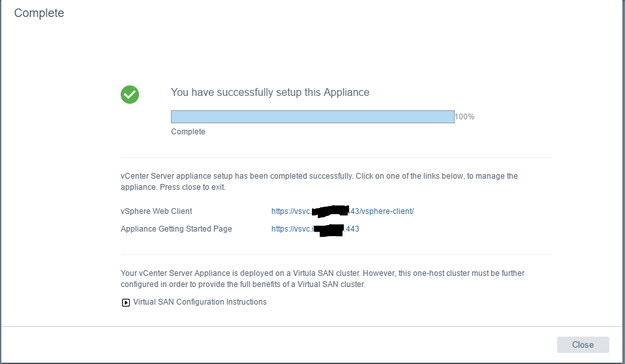Click the 100% progress label
Image resolution: width=625 pixels, height=364 pixels.
coord(465,117)
